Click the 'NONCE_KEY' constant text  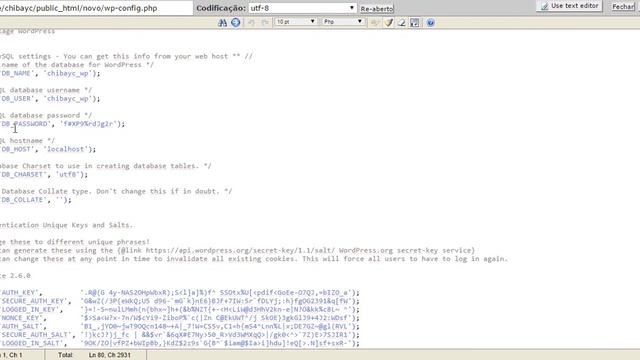click(21, 318)
